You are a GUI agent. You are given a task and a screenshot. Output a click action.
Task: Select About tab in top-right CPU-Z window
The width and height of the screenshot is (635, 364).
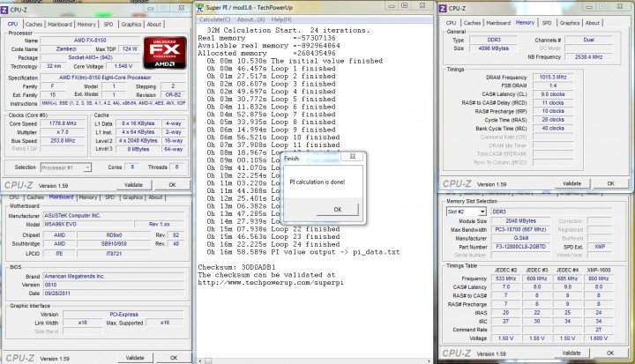pyautogui.click(x=592, y=23)
